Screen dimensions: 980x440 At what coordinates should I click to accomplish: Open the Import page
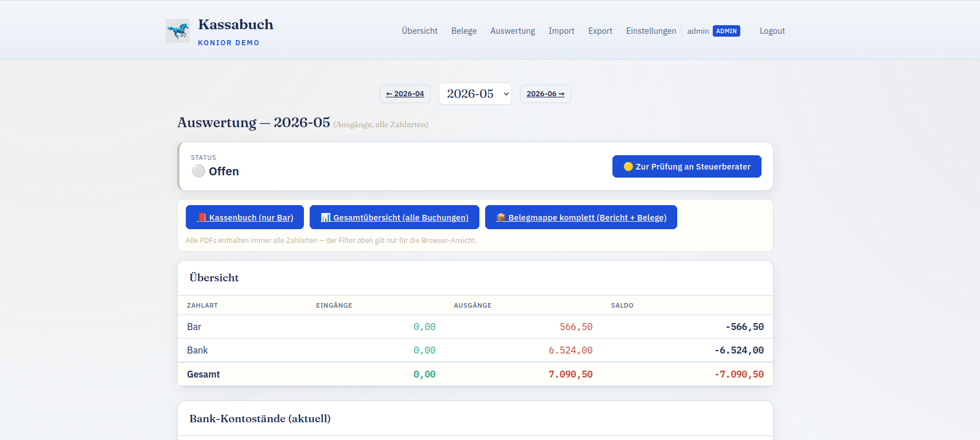[561, 31]
